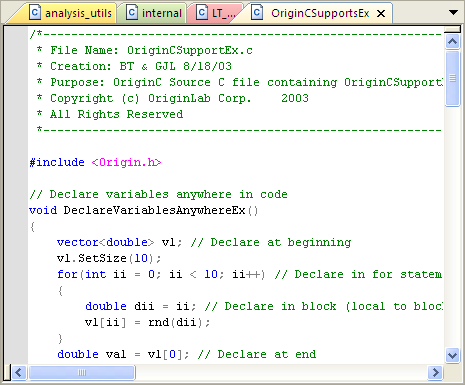This screenshot has width=465, height=385.
Task: Open the tab list dropdown arrow
Action: coord(453,13)
